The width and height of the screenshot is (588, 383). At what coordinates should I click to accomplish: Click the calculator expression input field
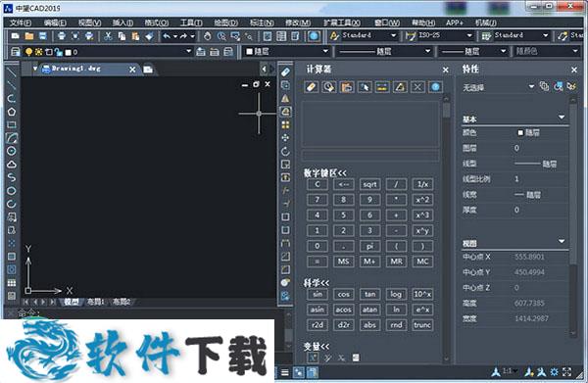pyautogui.click(x=370, y=155)
